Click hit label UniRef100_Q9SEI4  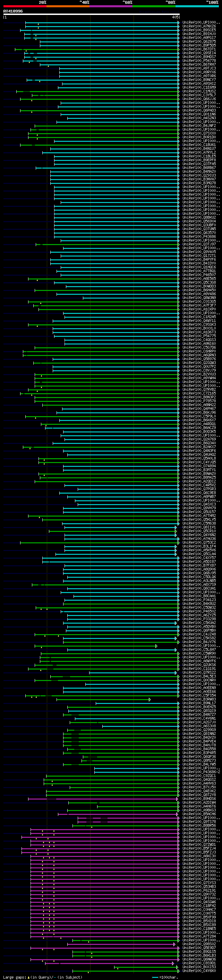199,53
